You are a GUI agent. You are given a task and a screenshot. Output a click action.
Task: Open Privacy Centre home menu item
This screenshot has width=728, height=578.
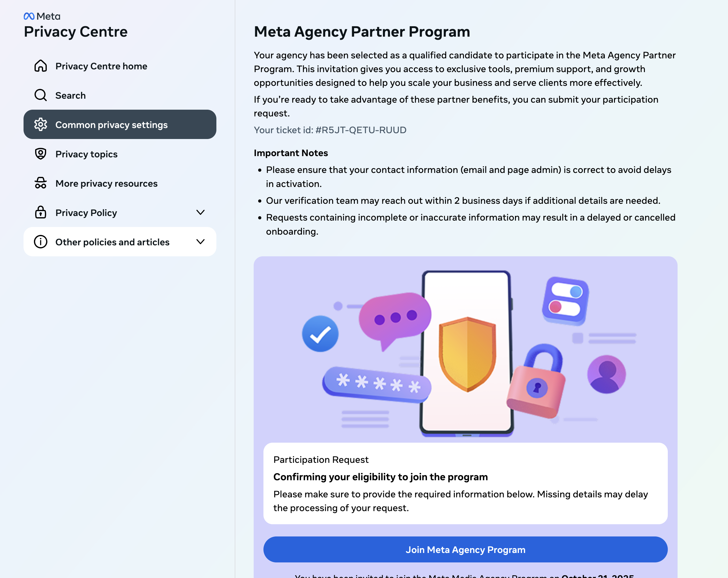pyautogui.click(x=101, y=66)
